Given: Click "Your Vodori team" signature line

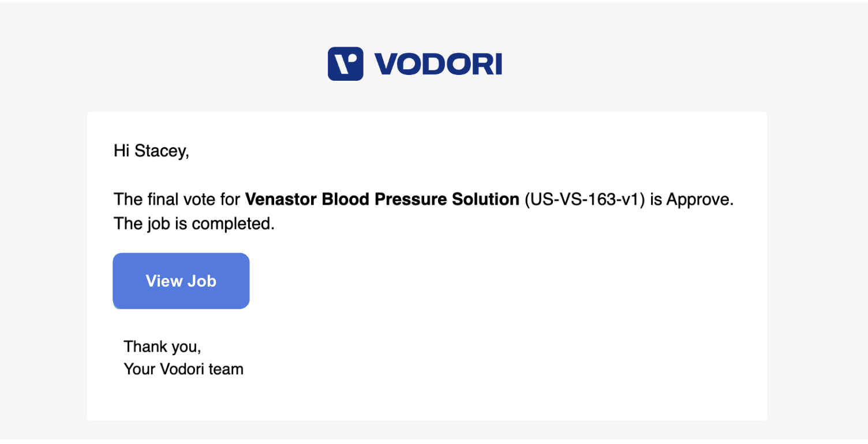Looking at the screenshot, I should point(184,369).
